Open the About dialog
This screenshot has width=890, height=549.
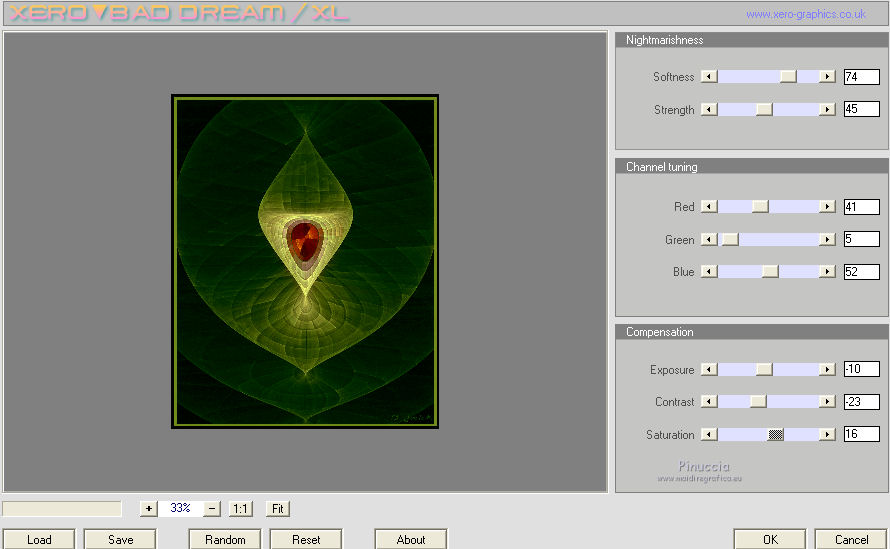[411, 539]
